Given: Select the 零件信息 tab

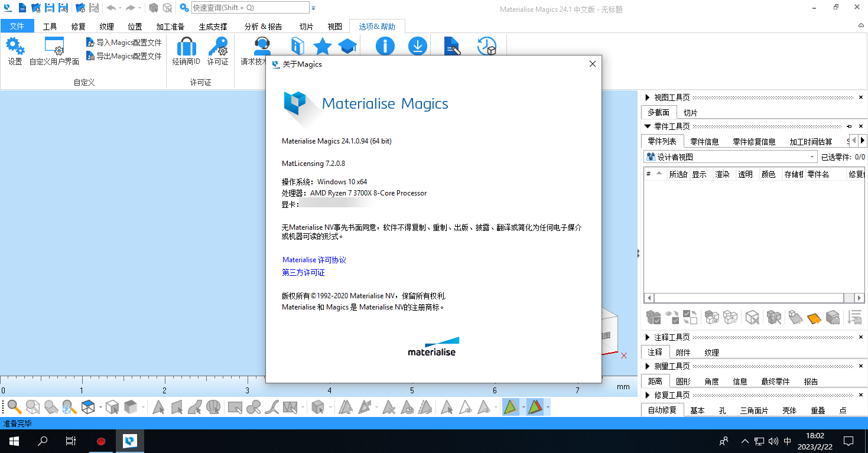Looking at the screenshot, I should 704,142.
